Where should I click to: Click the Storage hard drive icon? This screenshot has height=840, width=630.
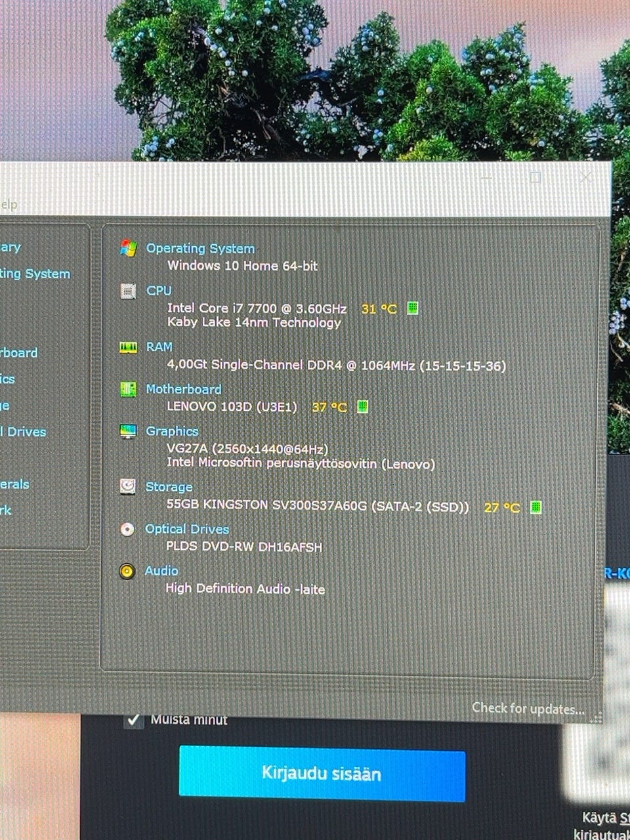click(x=127, y=486)
